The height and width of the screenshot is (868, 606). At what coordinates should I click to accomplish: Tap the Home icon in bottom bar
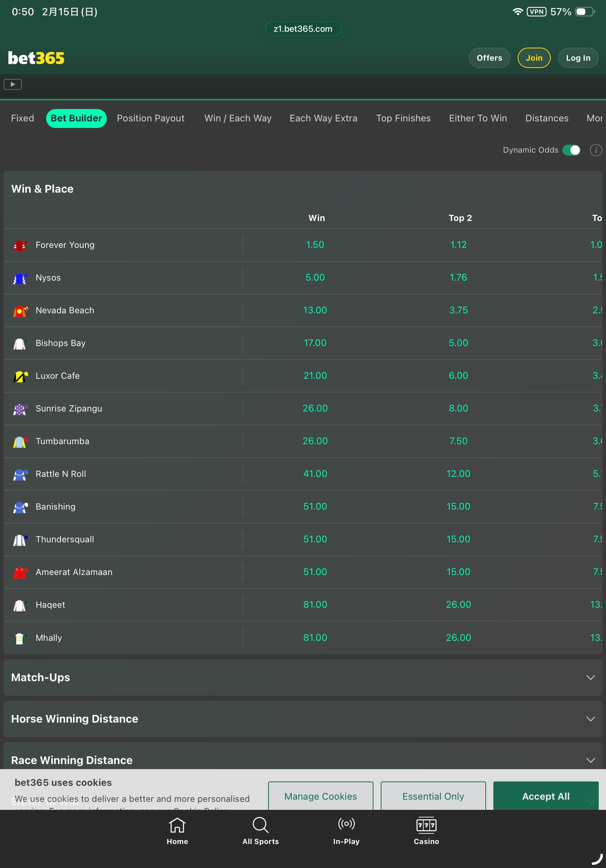177,825
